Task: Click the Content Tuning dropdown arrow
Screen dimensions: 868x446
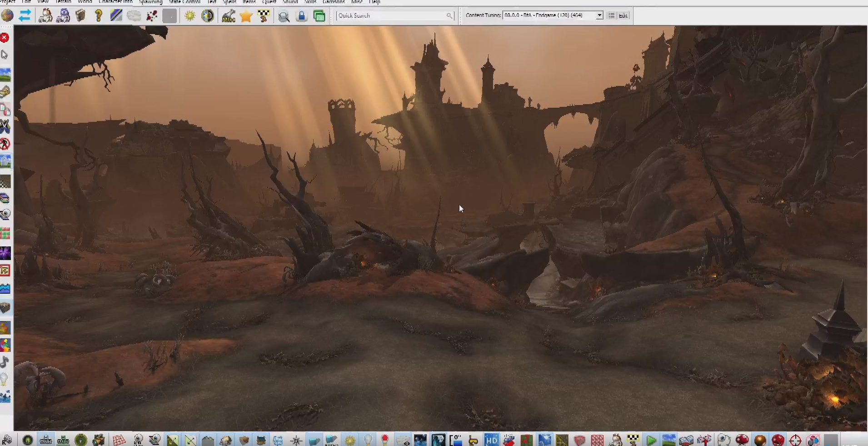Action: pos(599,15)
